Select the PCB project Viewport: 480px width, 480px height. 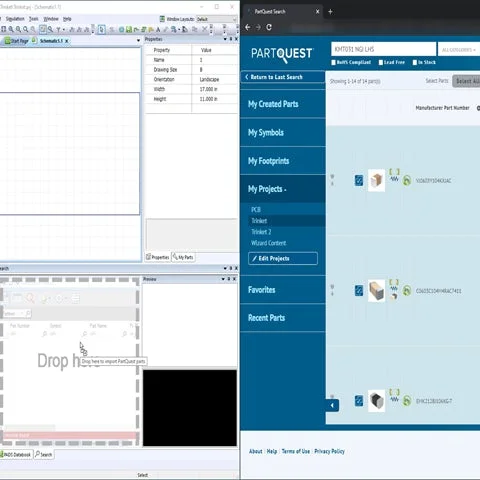click(256, 210)
